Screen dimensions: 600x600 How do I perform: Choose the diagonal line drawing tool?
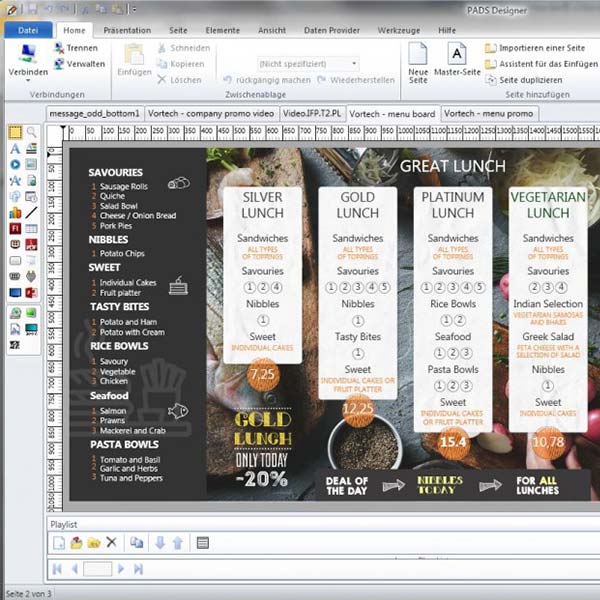coord(31,213)
